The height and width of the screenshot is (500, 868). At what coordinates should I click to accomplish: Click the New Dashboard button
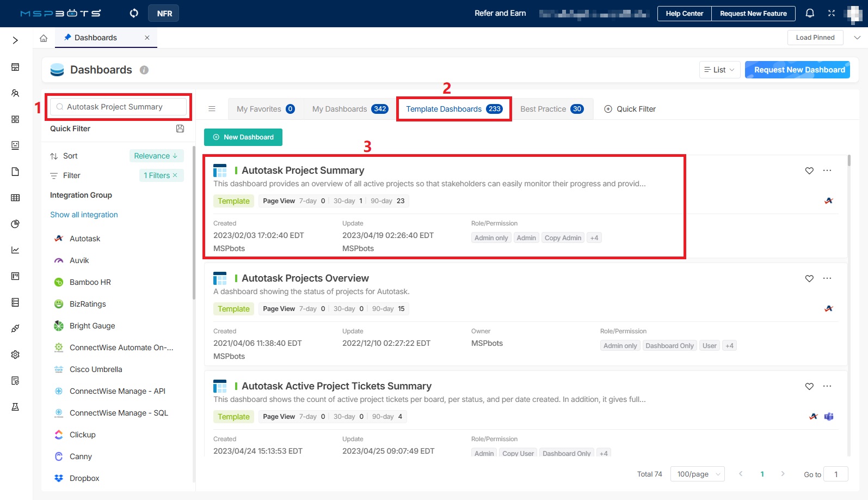pos(243,137)
